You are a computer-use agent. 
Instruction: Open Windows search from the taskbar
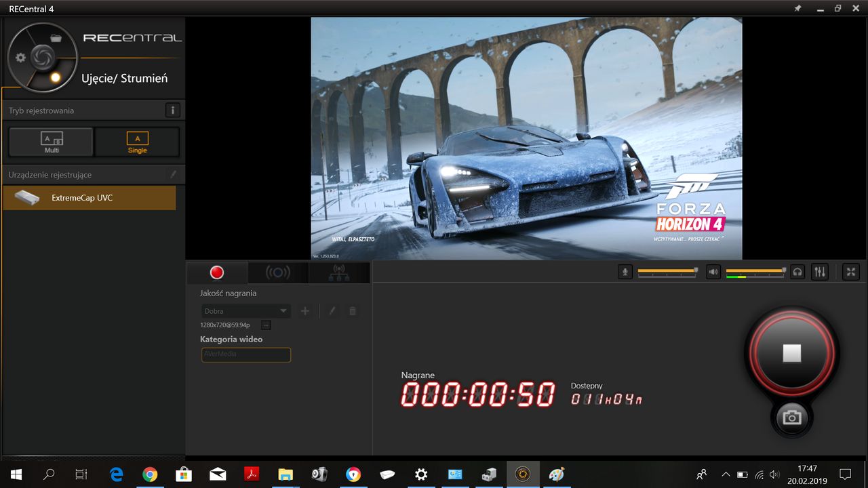49,474
